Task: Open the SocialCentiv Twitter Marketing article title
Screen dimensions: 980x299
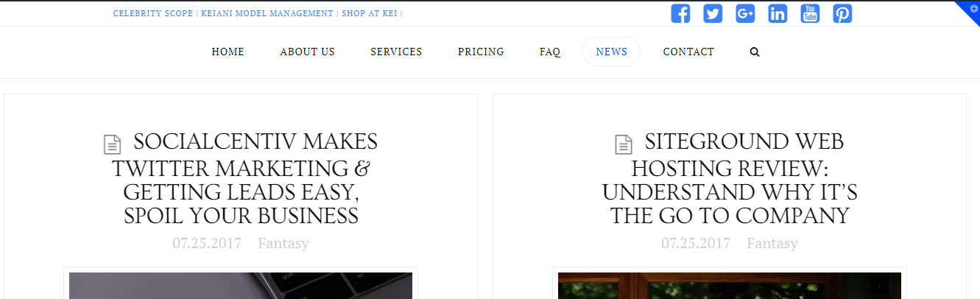Action: click(241, 178)
